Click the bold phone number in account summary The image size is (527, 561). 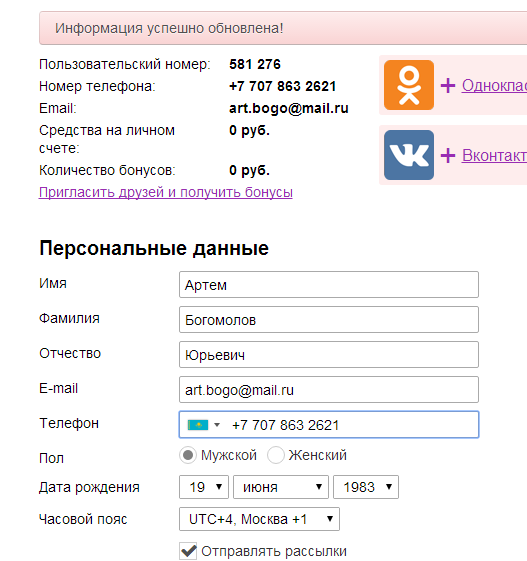click(x=282, y=86)
